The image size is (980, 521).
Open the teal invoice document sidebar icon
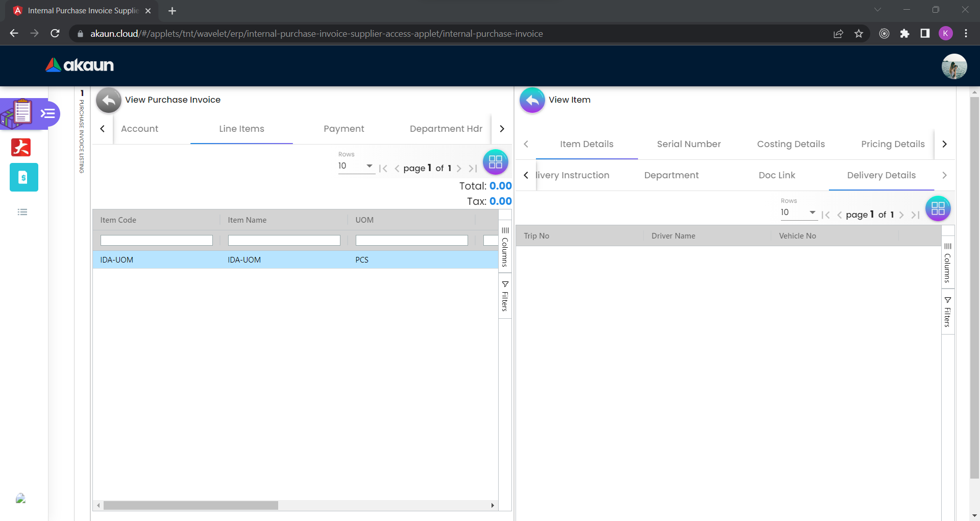(23, 177)
